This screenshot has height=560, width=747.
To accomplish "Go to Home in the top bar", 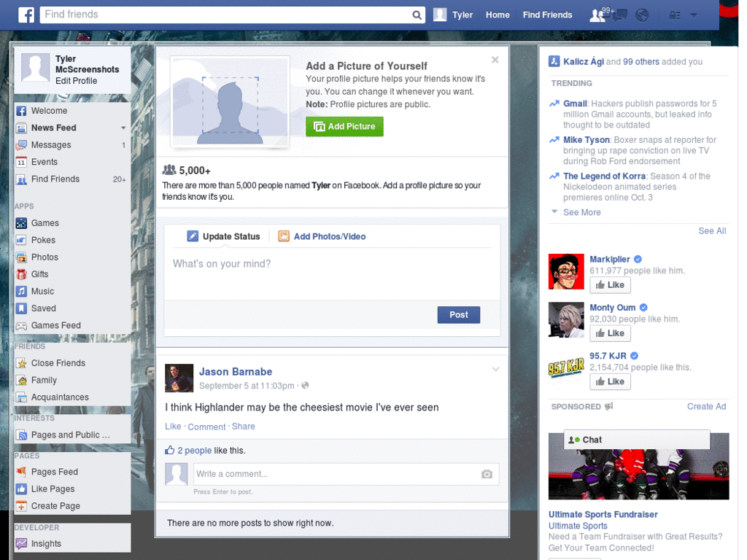I will coord(498,15).
